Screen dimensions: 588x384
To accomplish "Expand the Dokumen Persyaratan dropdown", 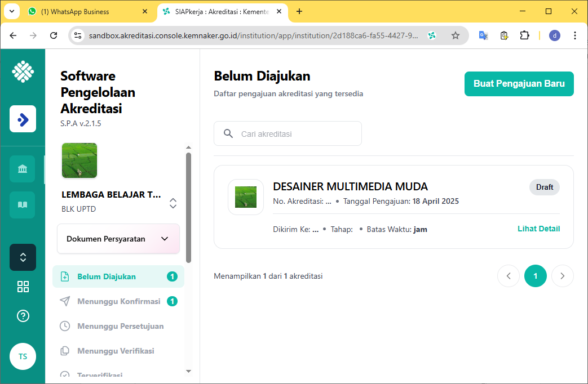I will [118, 239].
